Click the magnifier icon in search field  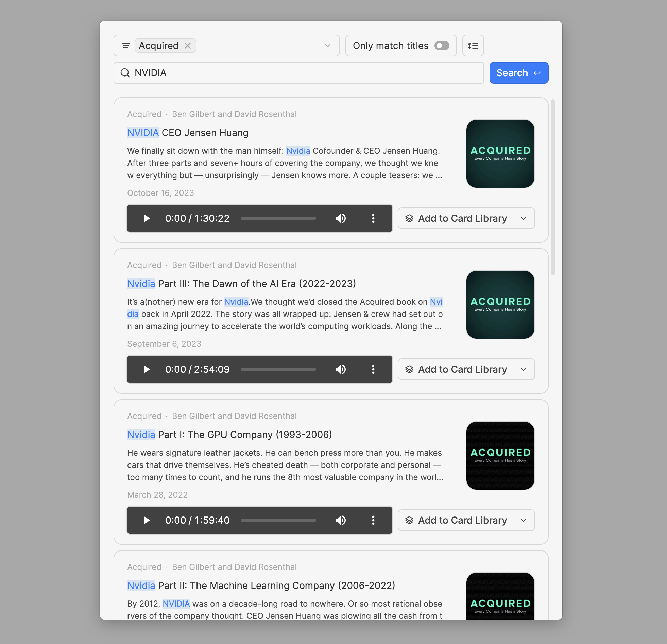125,73
